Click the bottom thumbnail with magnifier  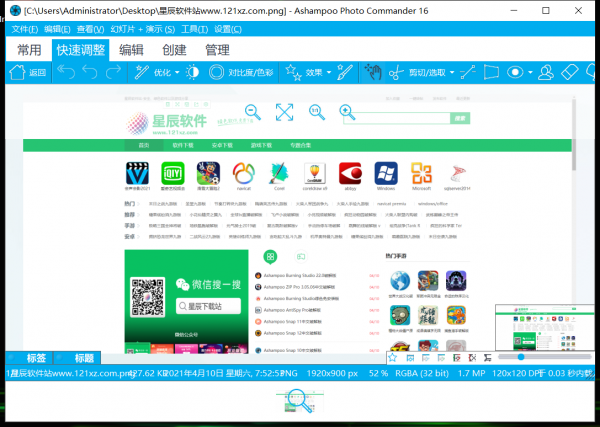(300, 401)
